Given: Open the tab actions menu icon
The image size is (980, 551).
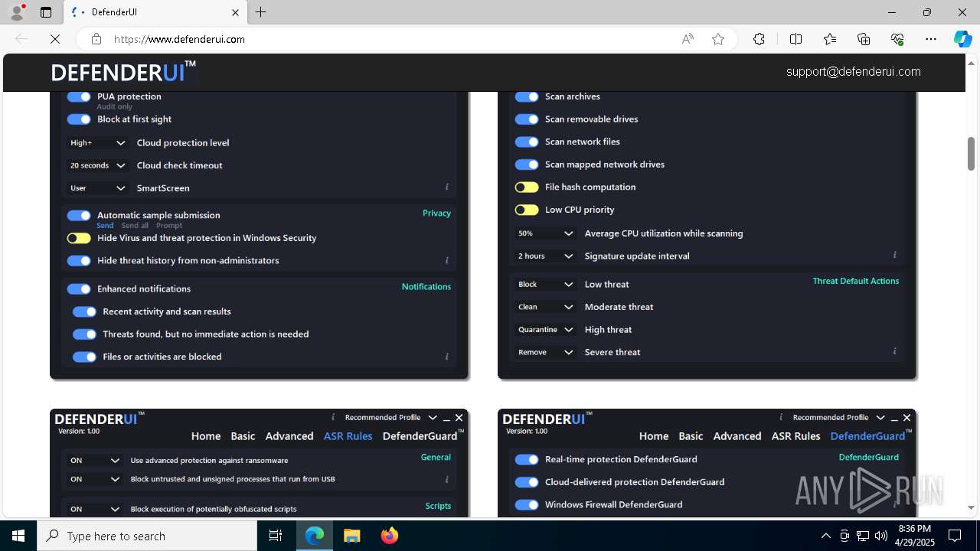Looking at the screenshot, I should (46, 12).
